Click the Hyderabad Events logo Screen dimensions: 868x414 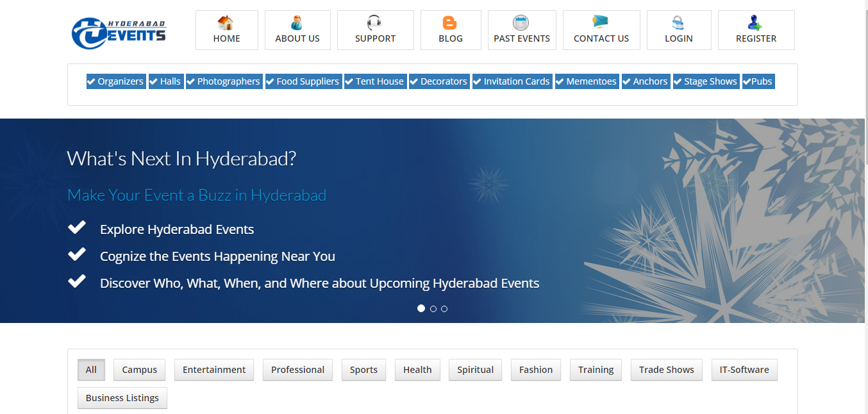click(x=119, y=33)
